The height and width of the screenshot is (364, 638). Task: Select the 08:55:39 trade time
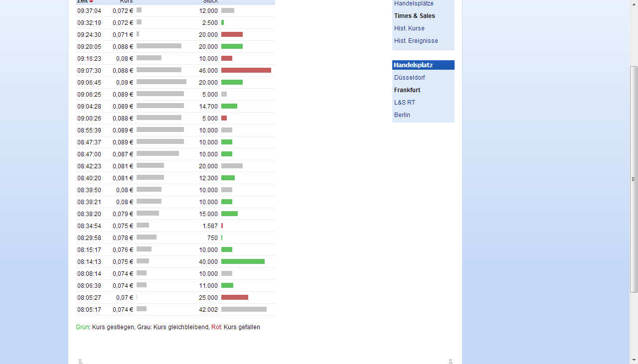pyautogui.click(x=89, y=130)
